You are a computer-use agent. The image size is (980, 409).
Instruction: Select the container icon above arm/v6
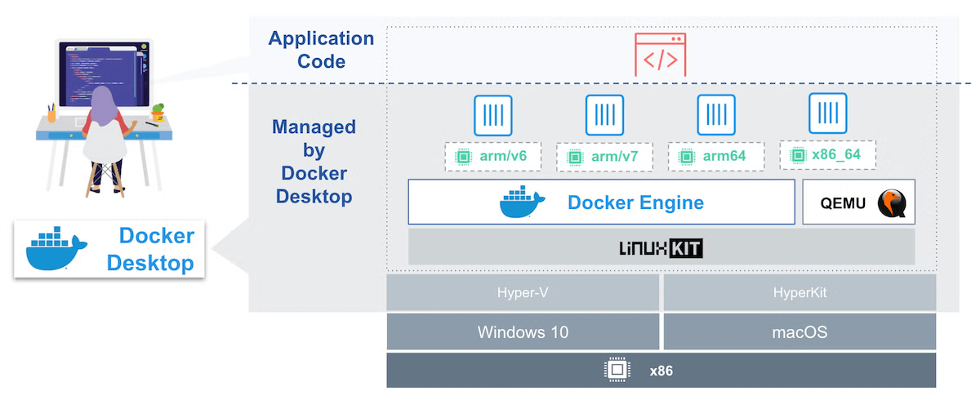[493, 115]
